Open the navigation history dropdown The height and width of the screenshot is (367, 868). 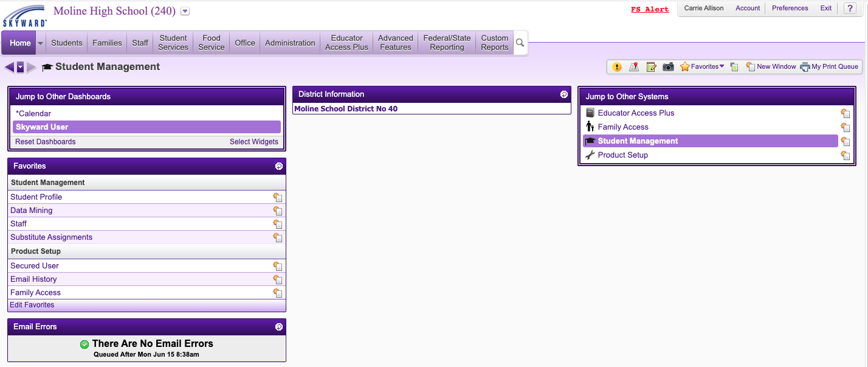[x=20, y=67]
